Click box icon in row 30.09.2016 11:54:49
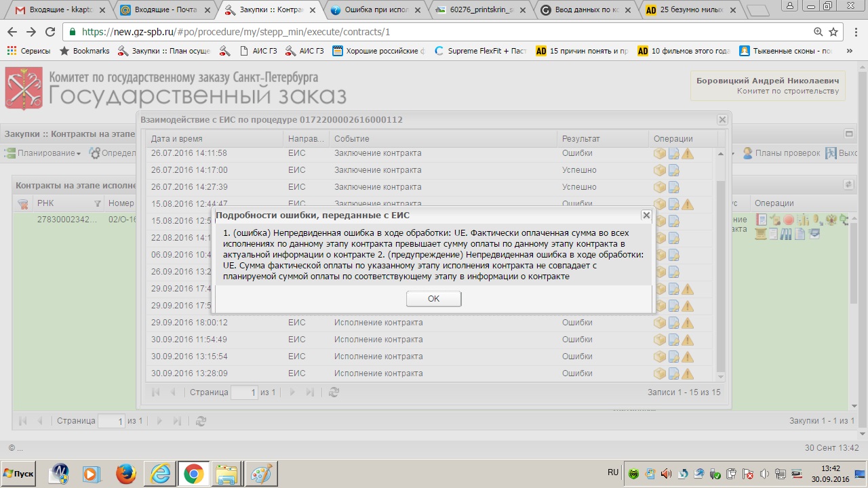868x488 pixels. coord(659,340)
